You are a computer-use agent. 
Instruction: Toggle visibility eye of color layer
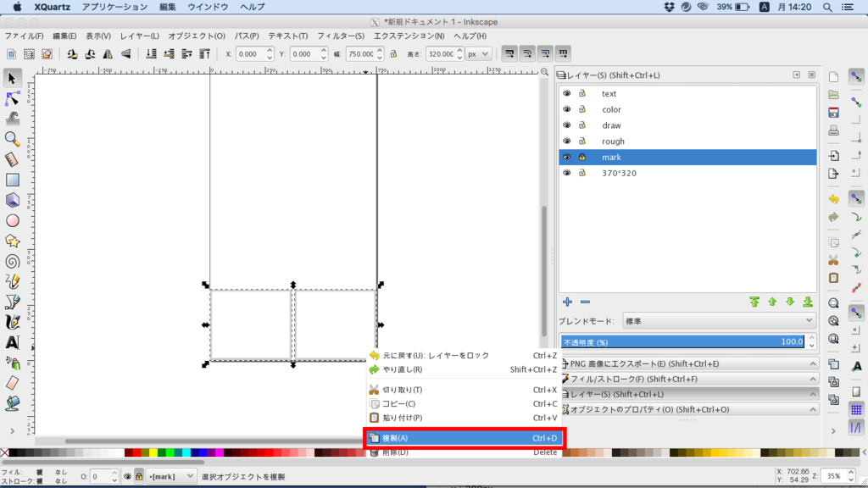point(567,109)
